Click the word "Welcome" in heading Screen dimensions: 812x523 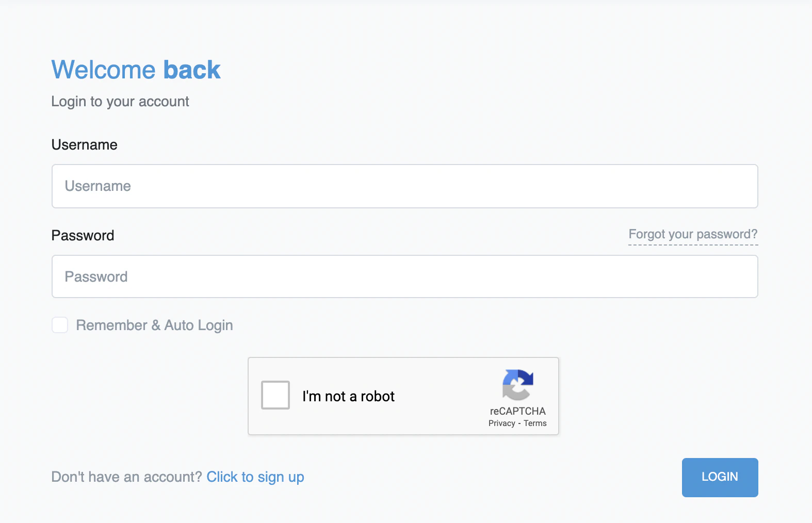[x=103, y=70]
